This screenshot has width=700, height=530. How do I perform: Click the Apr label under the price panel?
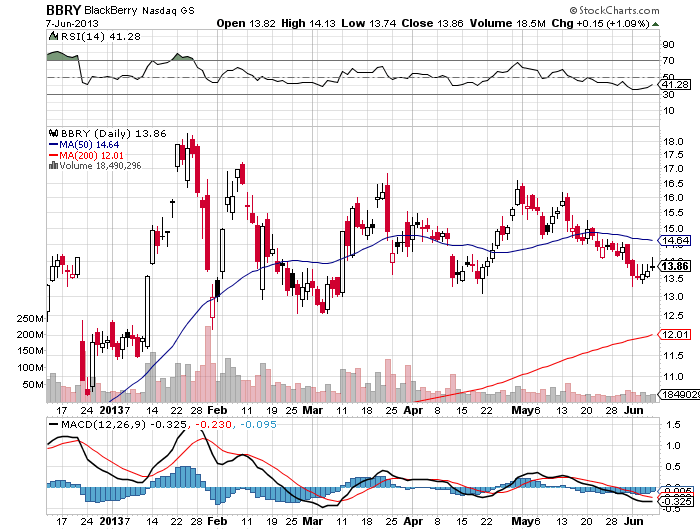coord(413,410)
